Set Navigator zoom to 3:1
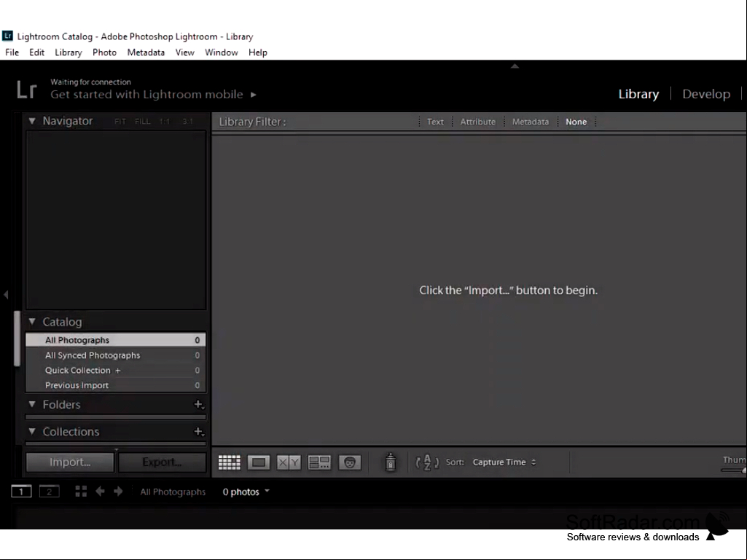This screenshot has height=560, width=747. [188, 122]
